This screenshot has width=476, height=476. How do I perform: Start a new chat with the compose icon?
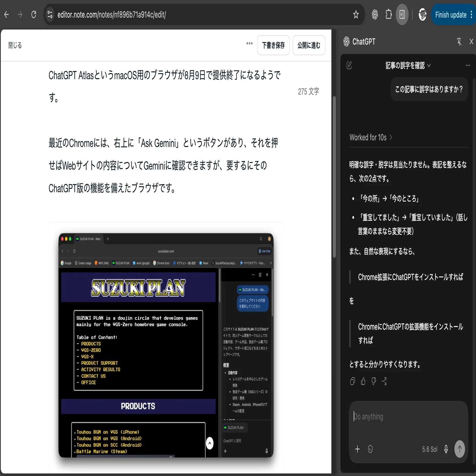click(x=349, y=65)
